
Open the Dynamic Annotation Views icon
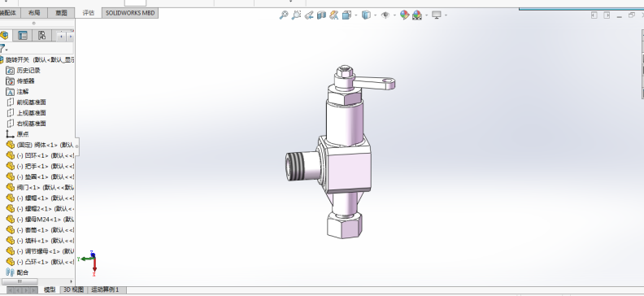click(334, 15)
